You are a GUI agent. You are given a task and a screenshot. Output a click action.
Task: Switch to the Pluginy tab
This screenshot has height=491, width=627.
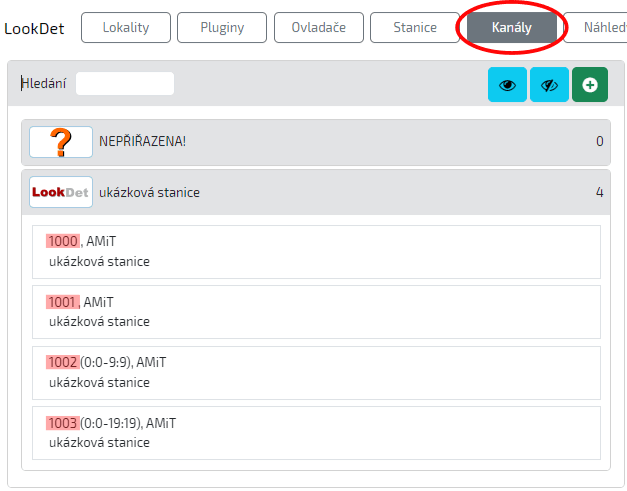point(222,28)
